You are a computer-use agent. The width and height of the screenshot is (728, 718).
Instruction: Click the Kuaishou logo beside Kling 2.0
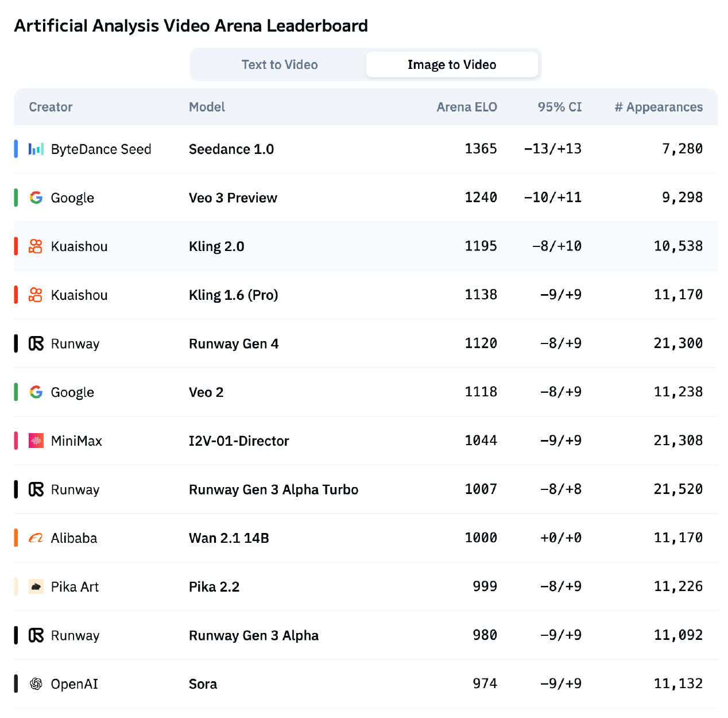coord(36,246)
